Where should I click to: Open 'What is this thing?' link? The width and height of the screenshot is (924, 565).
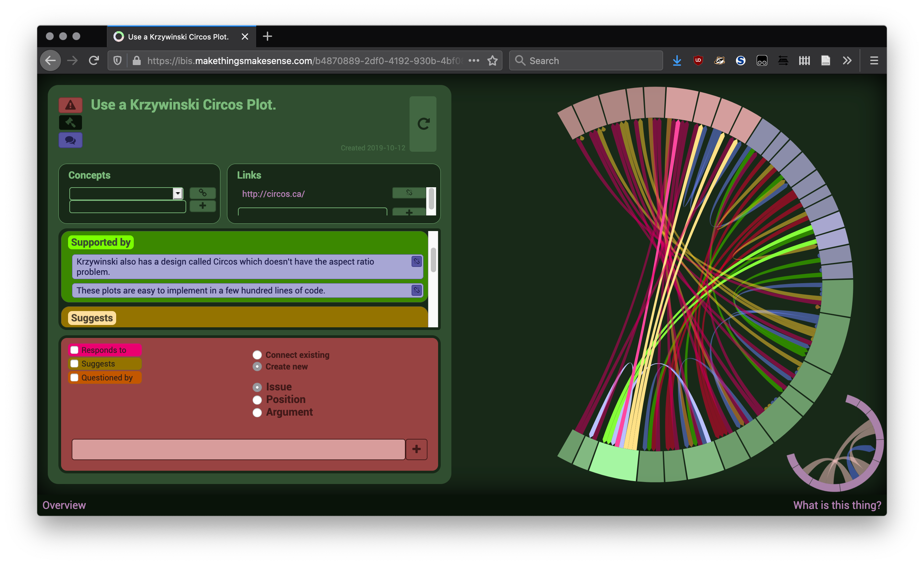(837, 505)
